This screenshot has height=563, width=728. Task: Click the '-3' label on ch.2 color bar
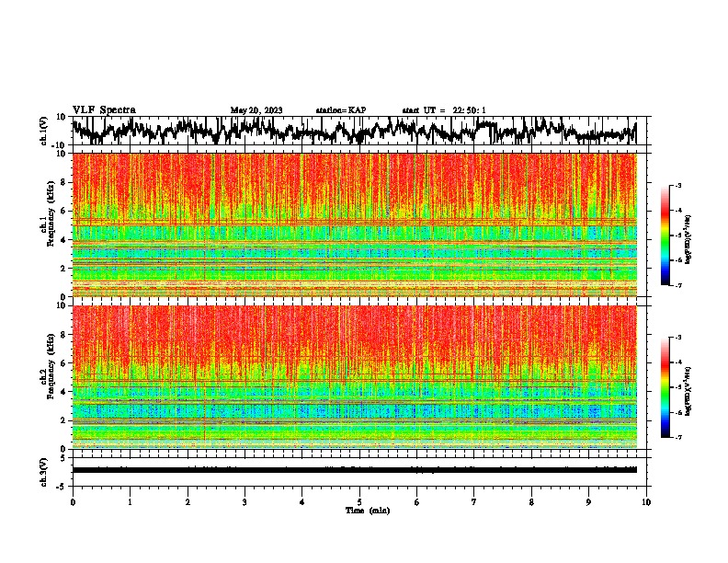coord(677,338)
